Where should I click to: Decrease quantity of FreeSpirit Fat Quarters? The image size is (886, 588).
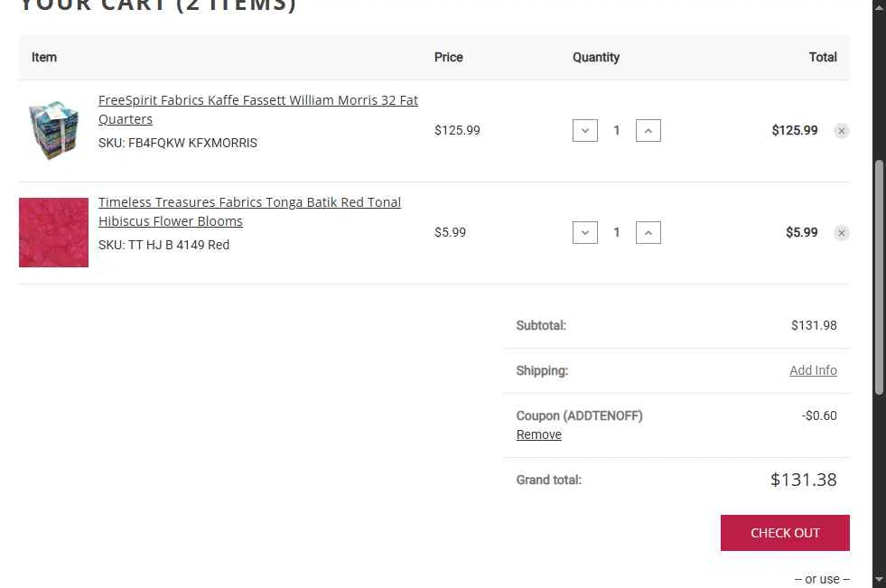point(585,131)
